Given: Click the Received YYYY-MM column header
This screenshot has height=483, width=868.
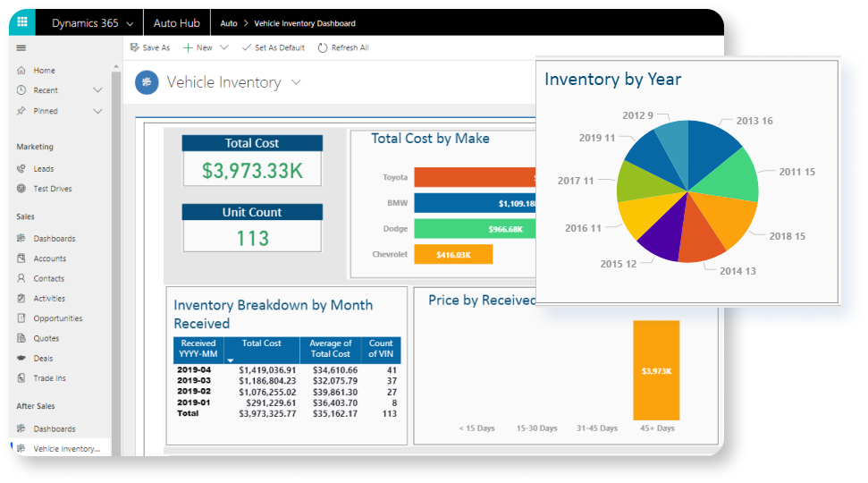Looking at the screenshot, I should [x=198, y=349].
